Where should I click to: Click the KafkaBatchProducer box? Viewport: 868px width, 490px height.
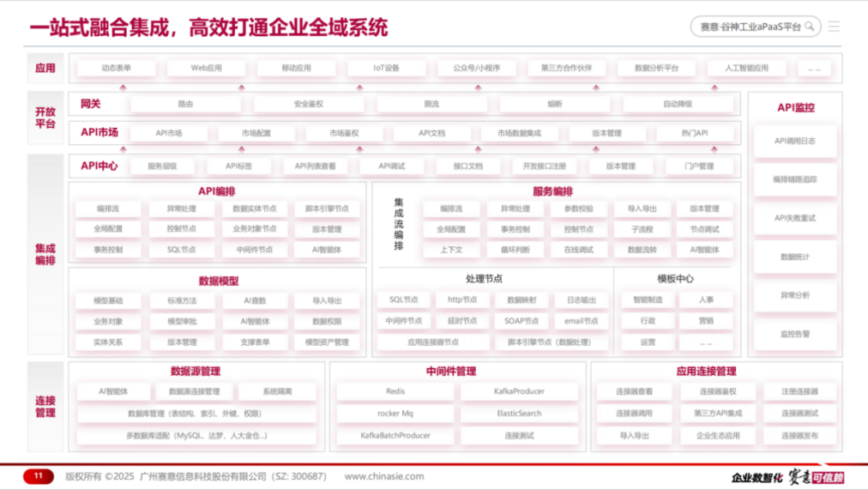[395, 436]
